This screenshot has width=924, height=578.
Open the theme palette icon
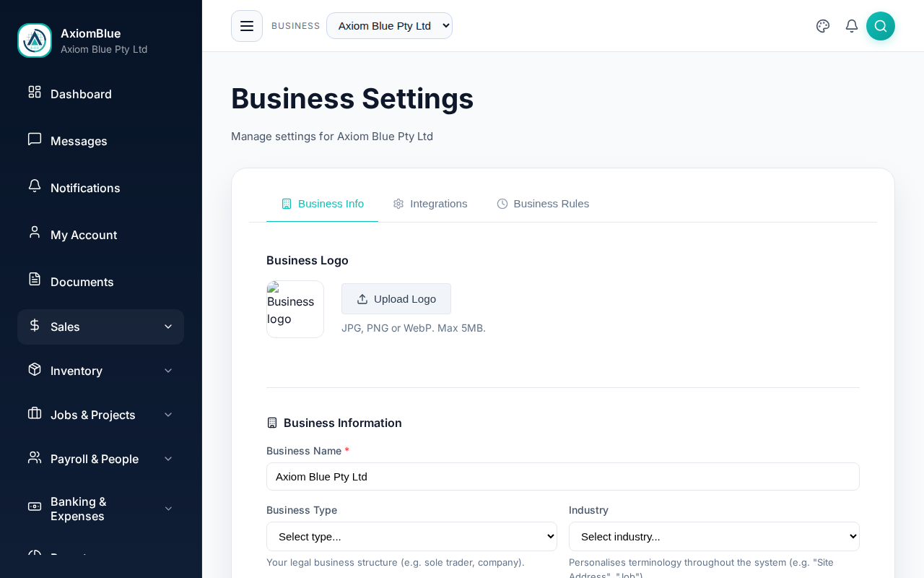(x=823, y=26)
